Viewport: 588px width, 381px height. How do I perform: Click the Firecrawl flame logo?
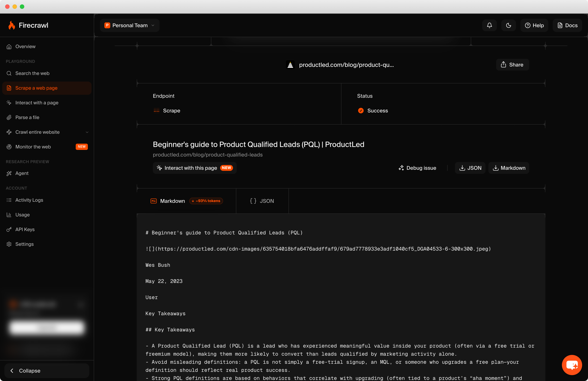click(12, 25)
